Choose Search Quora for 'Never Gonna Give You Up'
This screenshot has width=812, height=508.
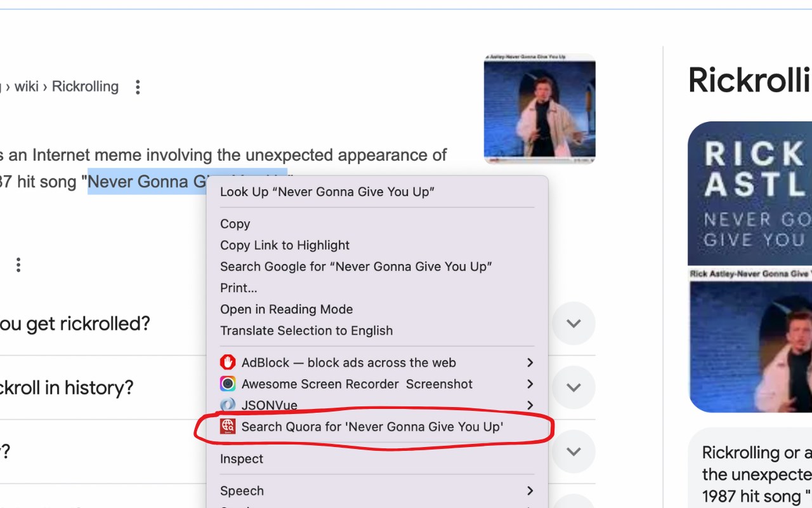point(372,427)
